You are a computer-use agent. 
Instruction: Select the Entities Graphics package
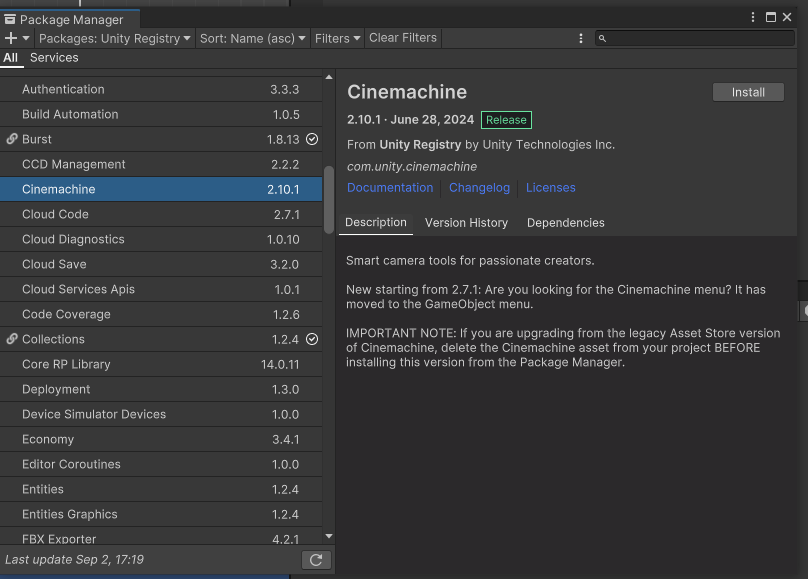click(161, 514)
